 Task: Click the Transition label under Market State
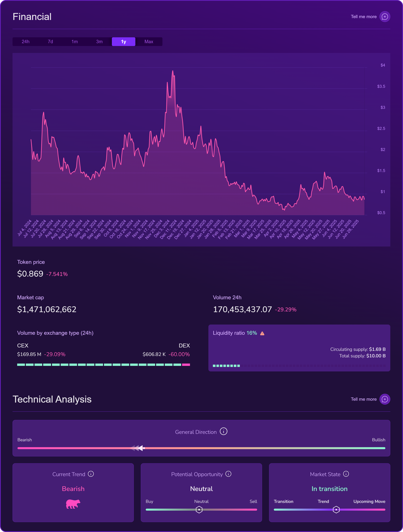[x=284, y=501]
